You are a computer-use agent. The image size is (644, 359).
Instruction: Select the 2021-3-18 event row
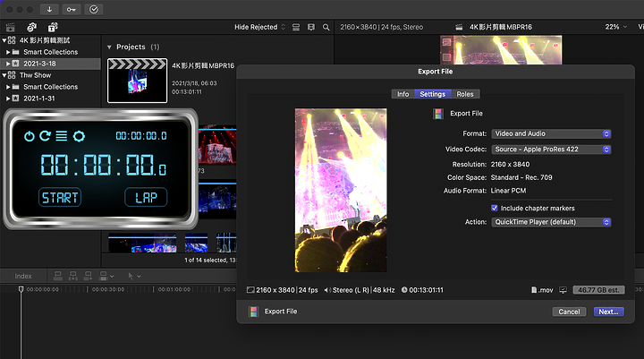click(x=50, y=64)
